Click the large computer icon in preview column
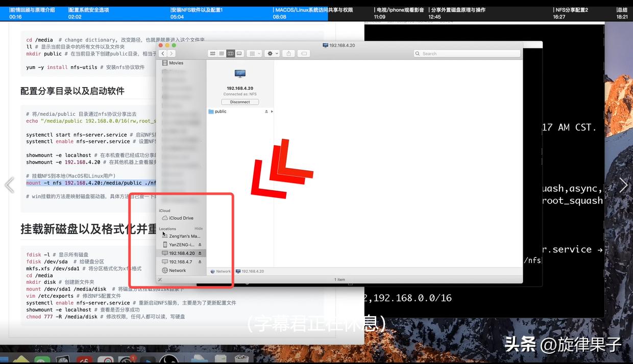 pos(240,73)
